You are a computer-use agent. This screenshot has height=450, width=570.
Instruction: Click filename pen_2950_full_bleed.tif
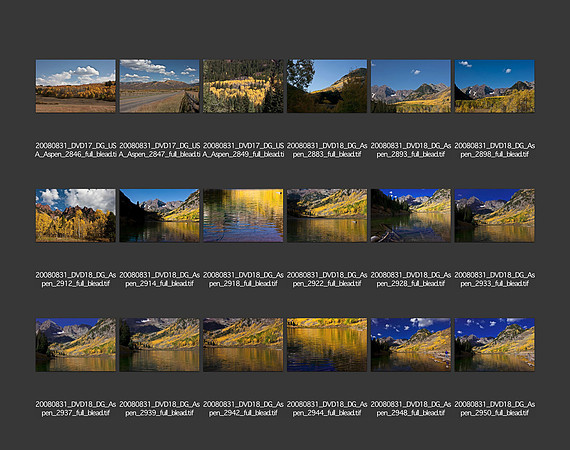click(495, 408)
